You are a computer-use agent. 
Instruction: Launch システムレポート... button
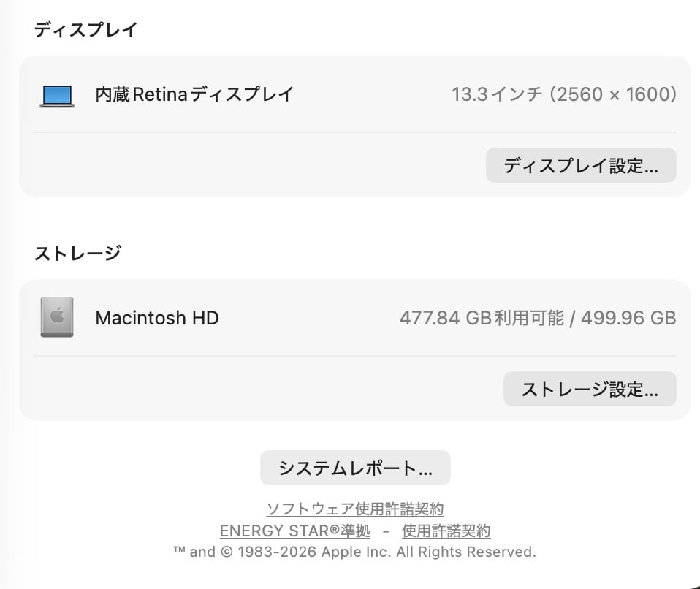point(355,468)
